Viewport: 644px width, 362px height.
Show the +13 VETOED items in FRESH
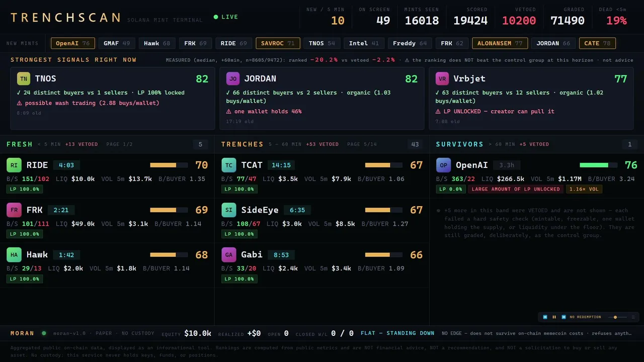click(82, 144)
